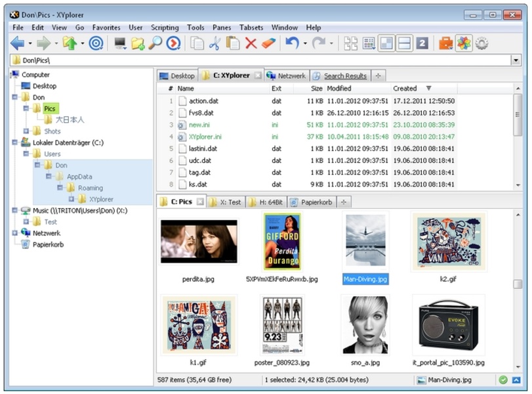This screenshot has width=532, height=394.
Task: Expand the Shots folder in the tree
Action: tap(26, 131)
